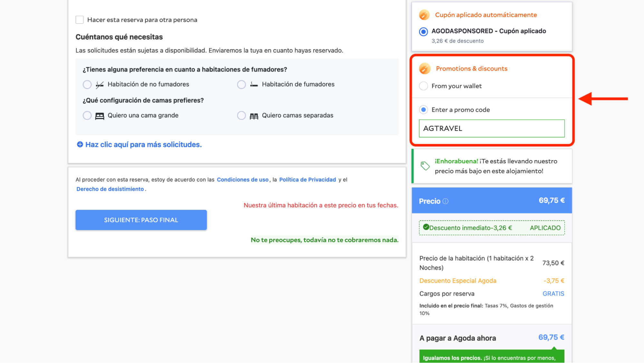Click the price tag icon beside '¡Enhorabuena!'
The image size is (644, 363).
[425, 166]
